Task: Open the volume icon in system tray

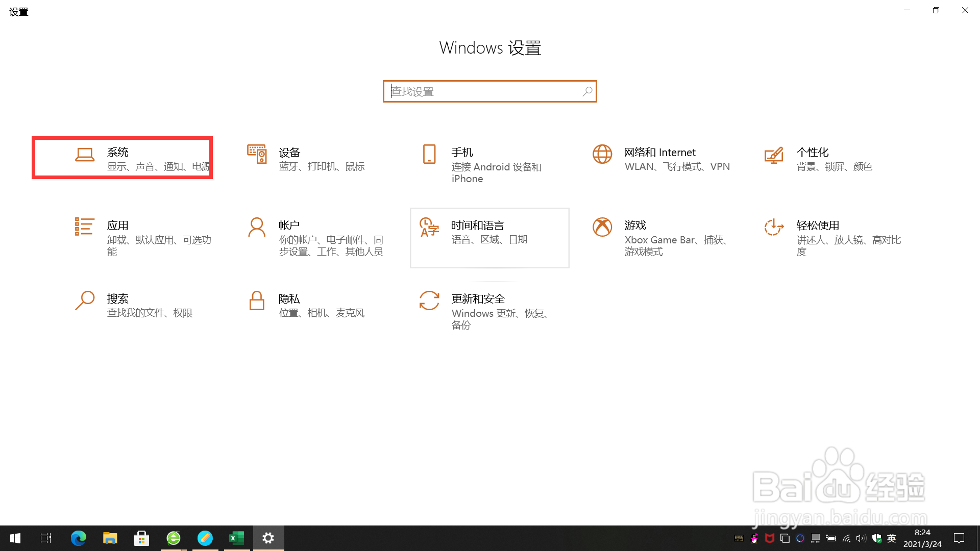Action: click(x=861, y=538)
